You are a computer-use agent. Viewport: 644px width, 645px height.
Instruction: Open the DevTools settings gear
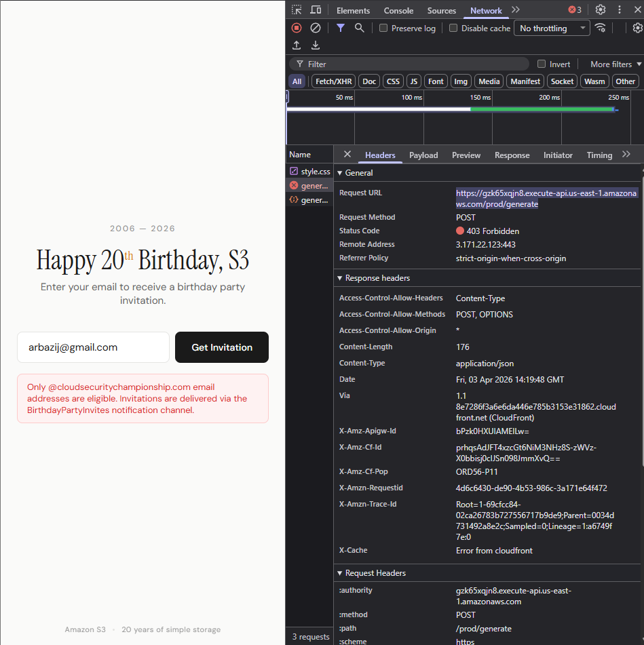(601, 10)
